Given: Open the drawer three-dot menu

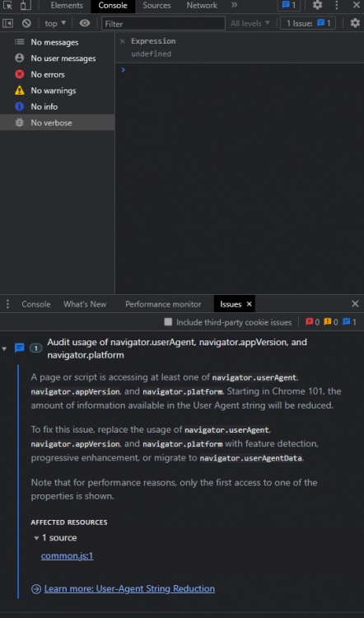Looking at the screenshot, I should tap(7, 304).
